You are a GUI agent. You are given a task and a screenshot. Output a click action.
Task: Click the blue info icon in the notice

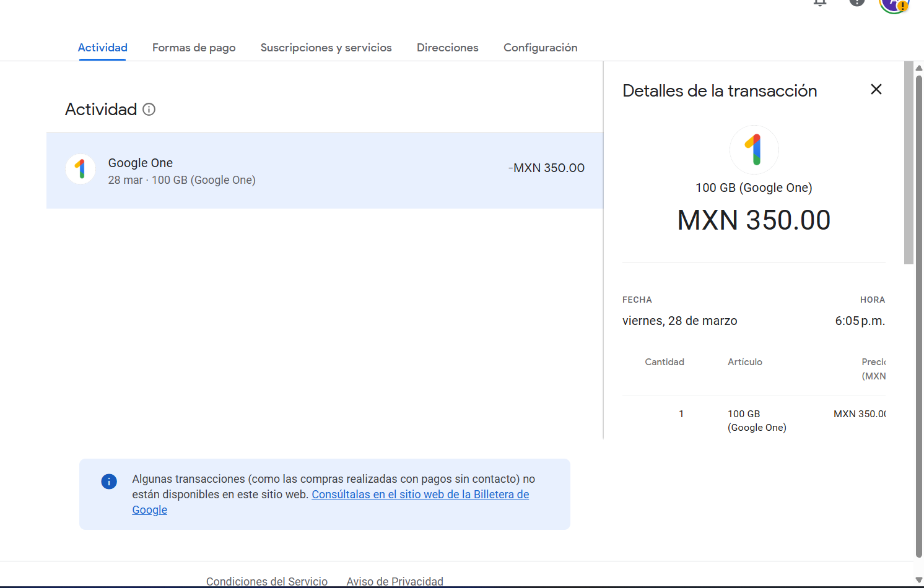109,482
